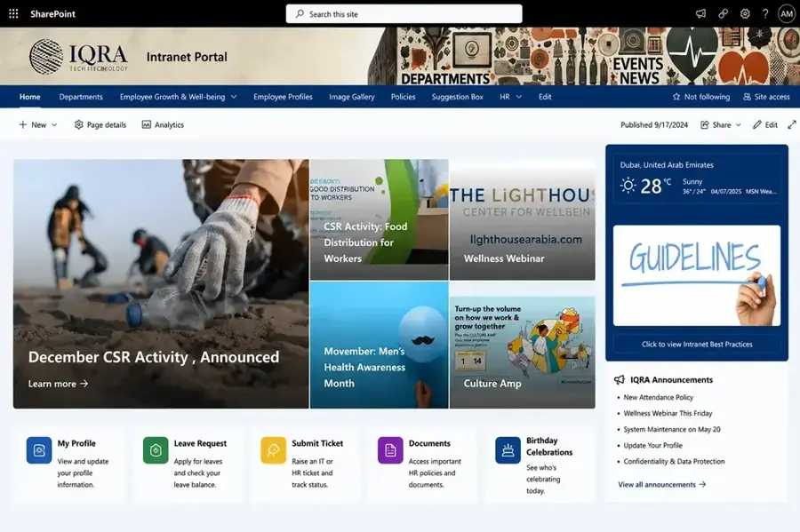Open Analytics chart icon
Screen dimensions: 800x532
147,125
